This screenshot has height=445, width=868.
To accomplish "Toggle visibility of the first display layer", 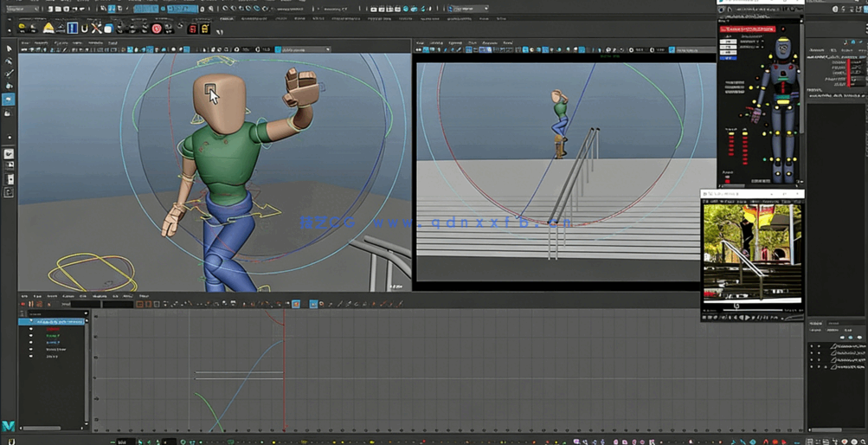I will click(812, 346).
